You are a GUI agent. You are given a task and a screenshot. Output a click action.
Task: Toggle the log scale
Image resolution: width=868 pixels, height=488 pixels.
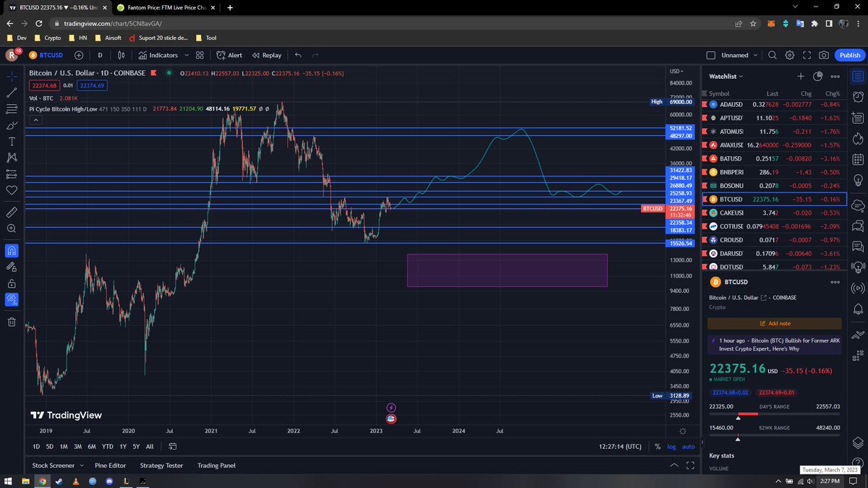point(671,447)
